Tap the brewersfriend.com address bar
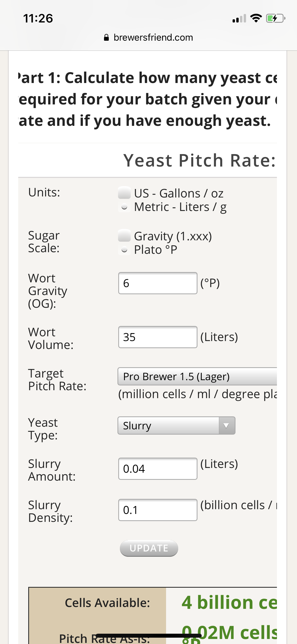 point(153,38)
